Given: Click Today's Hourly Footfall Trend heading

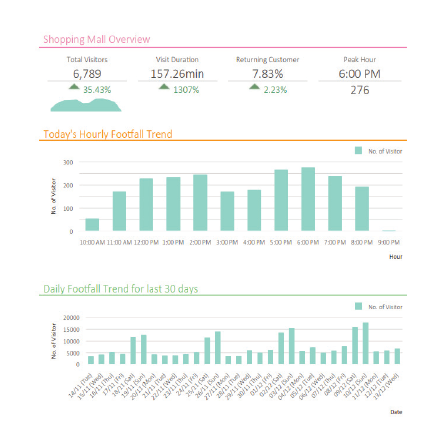Looking at the screenshot, I should click(x=108, y=134).
